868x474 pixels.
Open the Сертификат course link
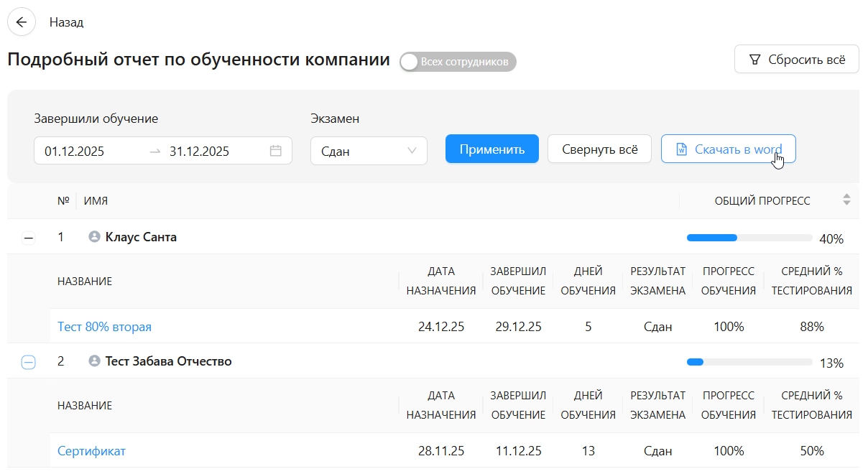91,451
